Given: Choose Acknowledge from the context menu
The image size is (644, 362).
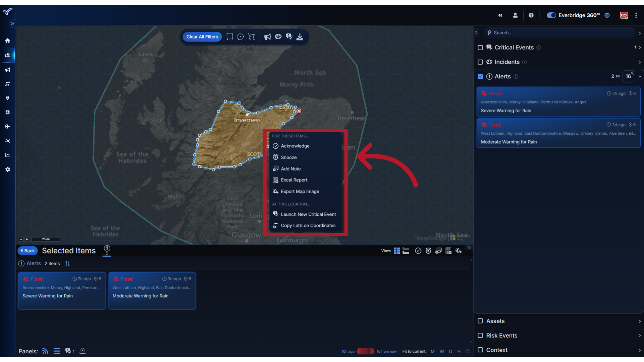Looking at the screenshot, I should coord(295,146).
